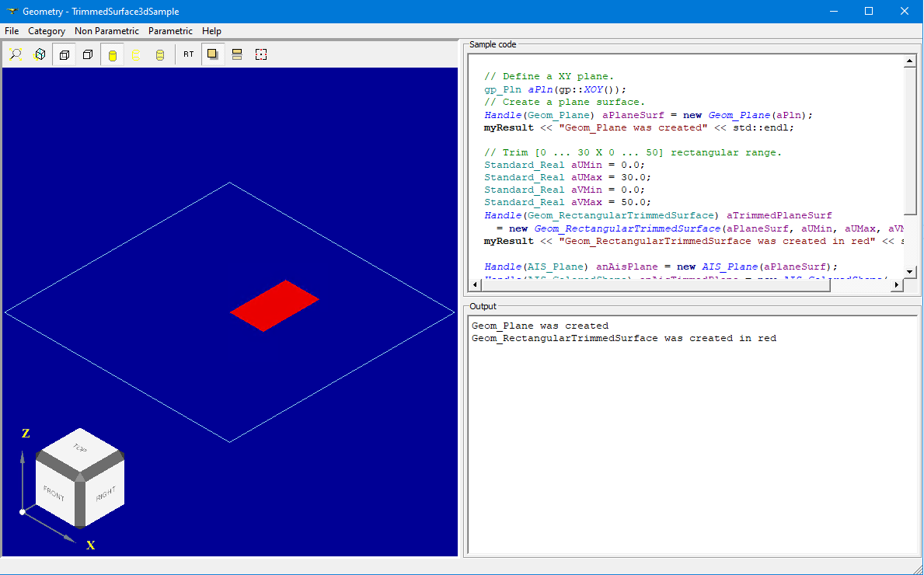Select the striped yellow cylinder icon

click(x=160, y=54)
